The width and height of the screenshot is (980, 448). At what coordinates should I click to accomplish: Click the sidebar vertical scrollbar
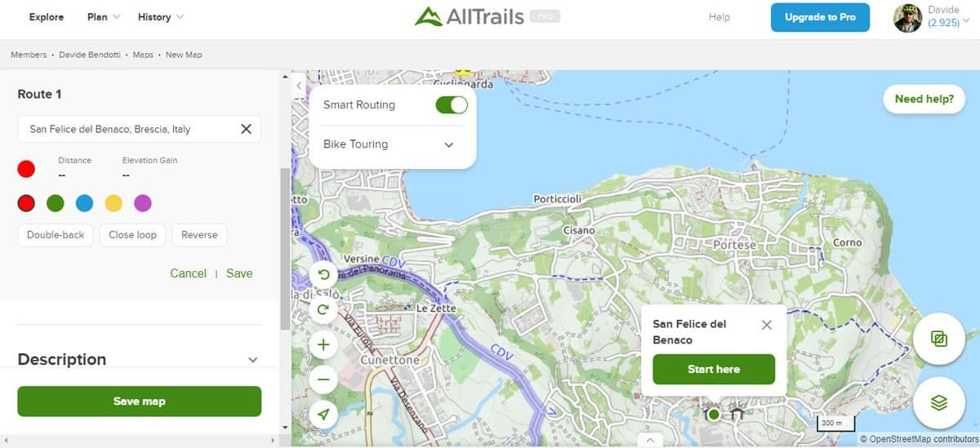284,249
